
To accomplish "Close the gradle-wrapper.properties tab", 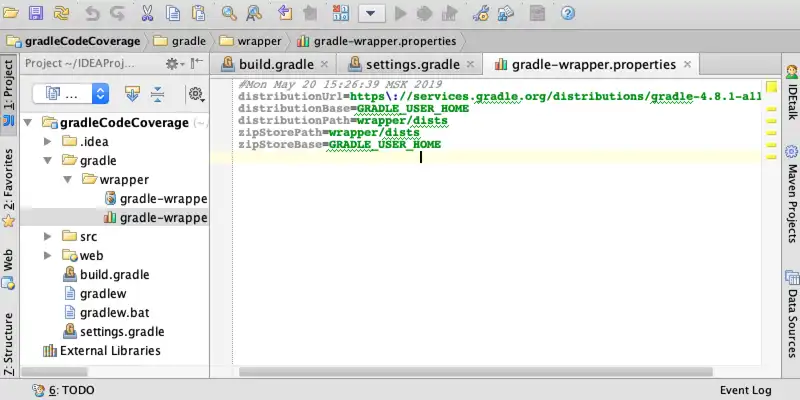I will [x=687, y=65].
